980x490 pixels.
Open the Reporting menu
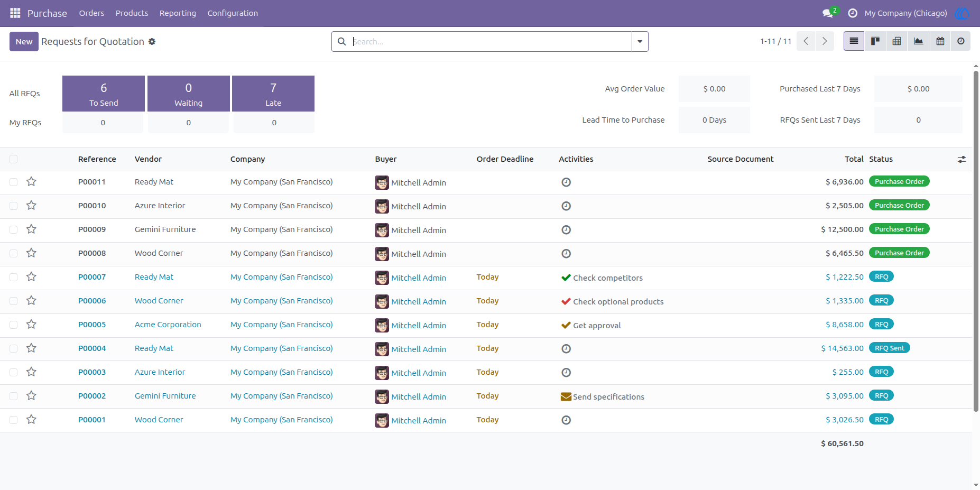[178, 13]
